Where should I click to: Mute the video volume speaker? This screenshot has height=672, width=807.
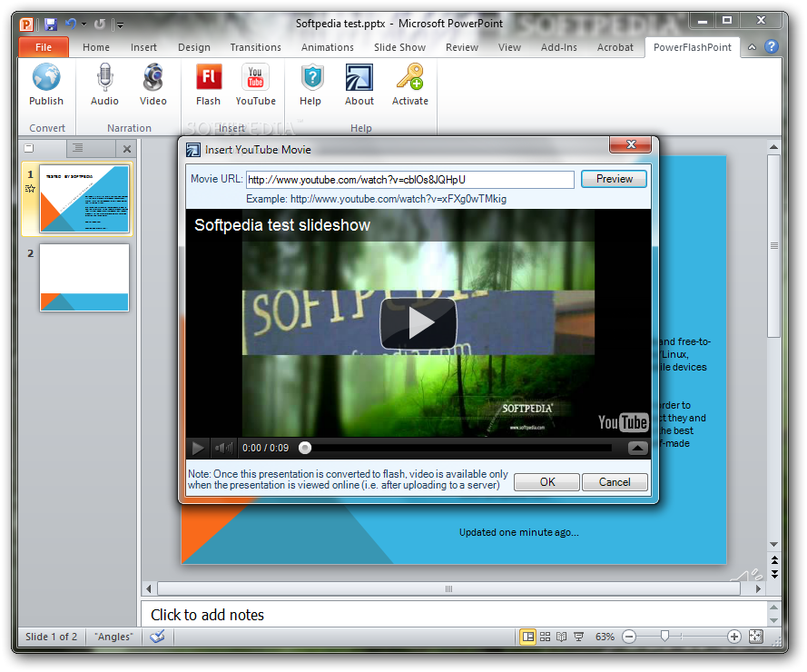pyautogui.click(x=223, y=448)
